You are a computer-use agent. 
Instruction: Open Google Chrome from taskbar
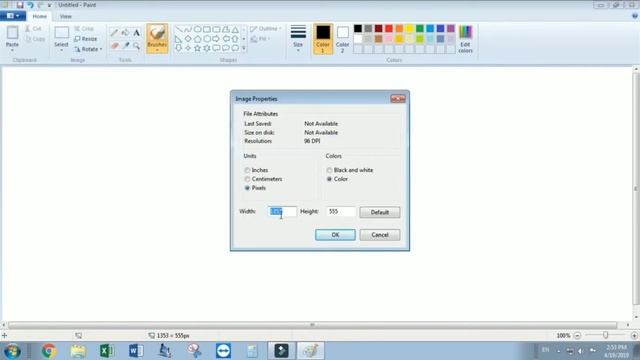49,351
